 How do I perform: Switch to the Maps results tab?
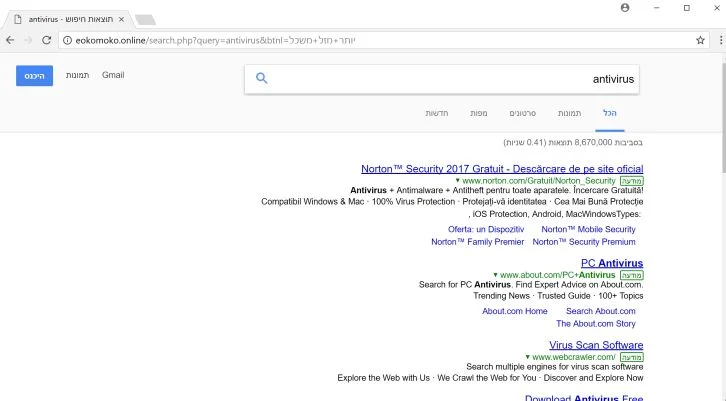tap(479, 113)
